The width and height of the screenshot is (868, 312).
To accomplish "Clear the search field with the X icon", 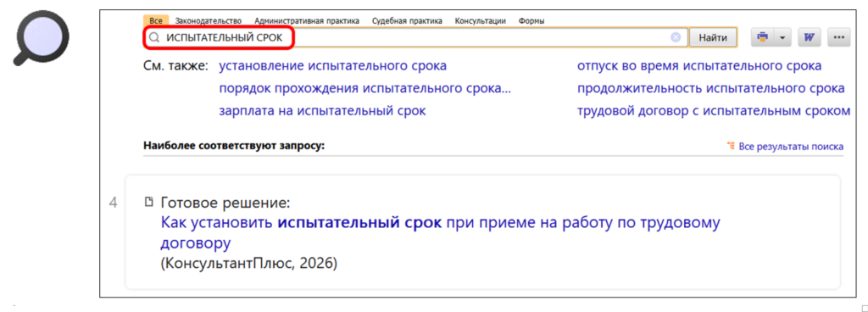I will click(676, 37).
